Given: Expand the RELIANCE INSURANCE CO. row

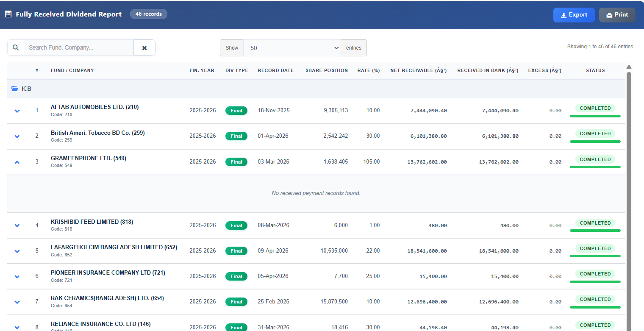Looking at the screenshot, I should tap(17, 327).
